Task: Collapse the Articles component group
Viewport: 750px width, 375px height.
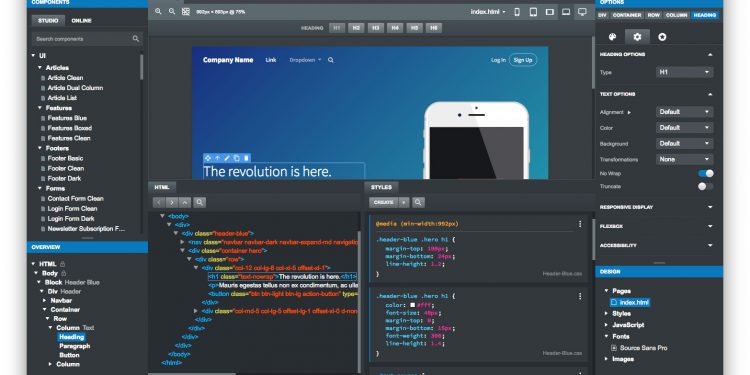Action: coord(40,68)
